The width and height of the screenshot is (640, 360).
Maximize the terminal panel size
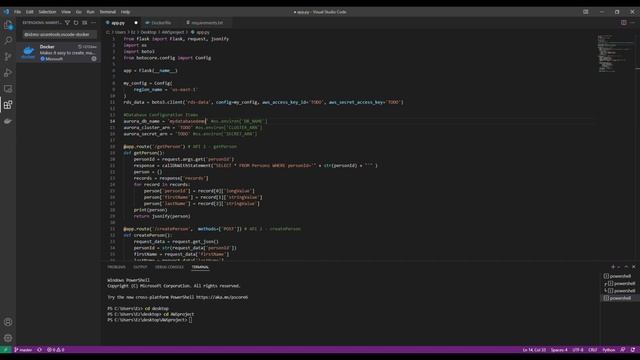(626, 267)
